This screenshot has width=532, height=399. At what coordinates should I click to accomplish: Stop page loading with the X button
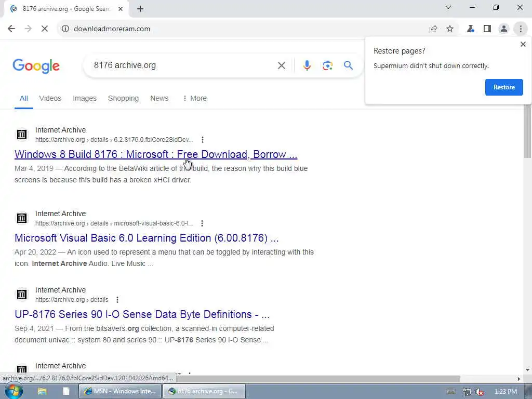[x=45, y=29]
